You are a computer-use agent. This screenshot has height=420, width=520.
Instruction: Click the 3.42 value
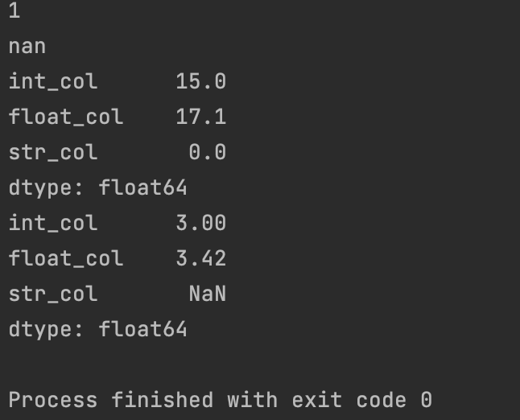tap(200, 258)
